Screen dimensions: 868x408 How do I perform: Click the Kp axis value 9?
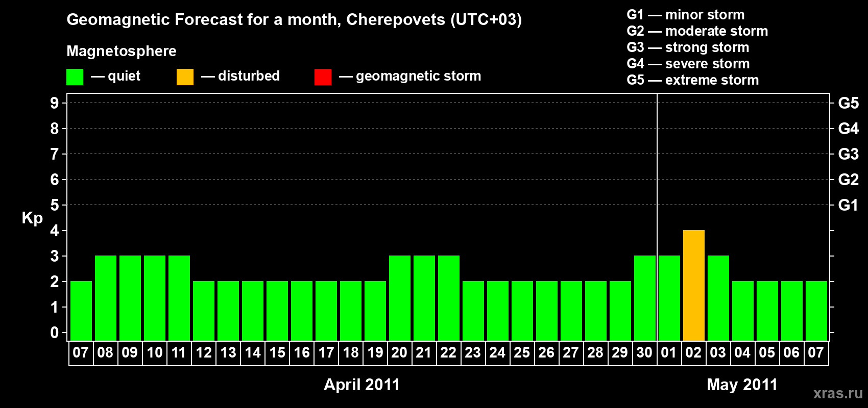(55, 103)
